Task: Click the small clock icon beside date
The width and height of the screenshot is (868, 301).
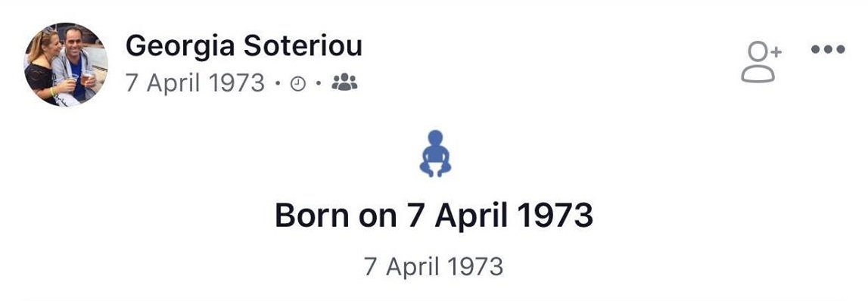Action: coord(298,83)
